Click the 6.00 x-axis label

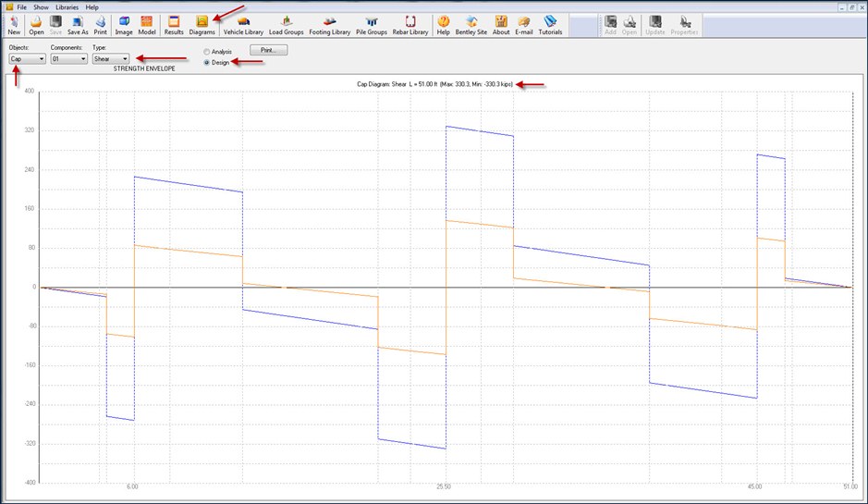pos(132,486)
